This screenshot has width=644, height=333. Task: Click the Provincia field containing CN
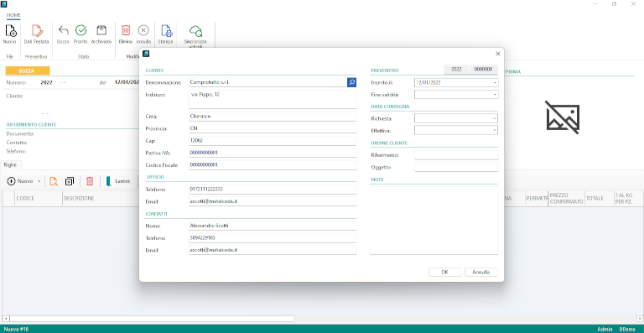[x=273, y=128]
